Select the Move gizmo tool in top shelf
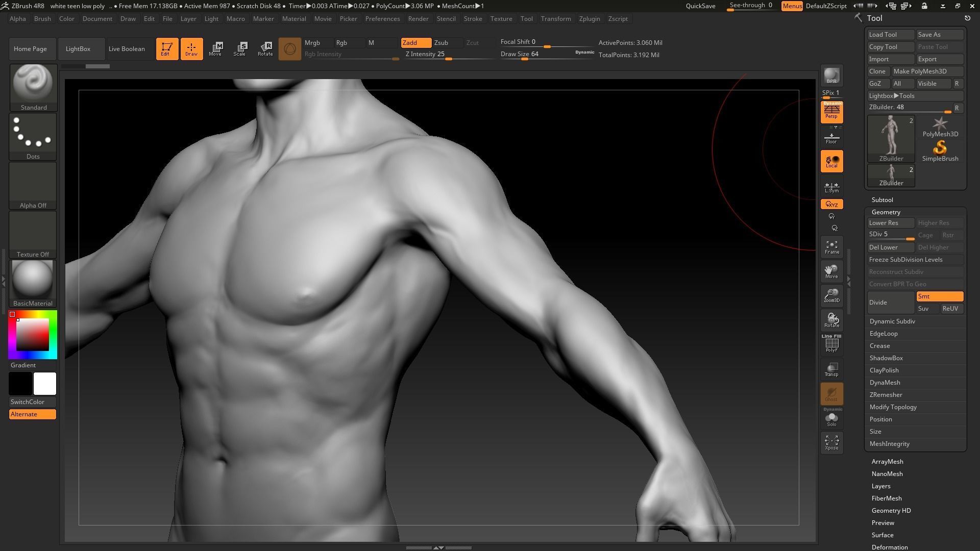 coord(215,49)
